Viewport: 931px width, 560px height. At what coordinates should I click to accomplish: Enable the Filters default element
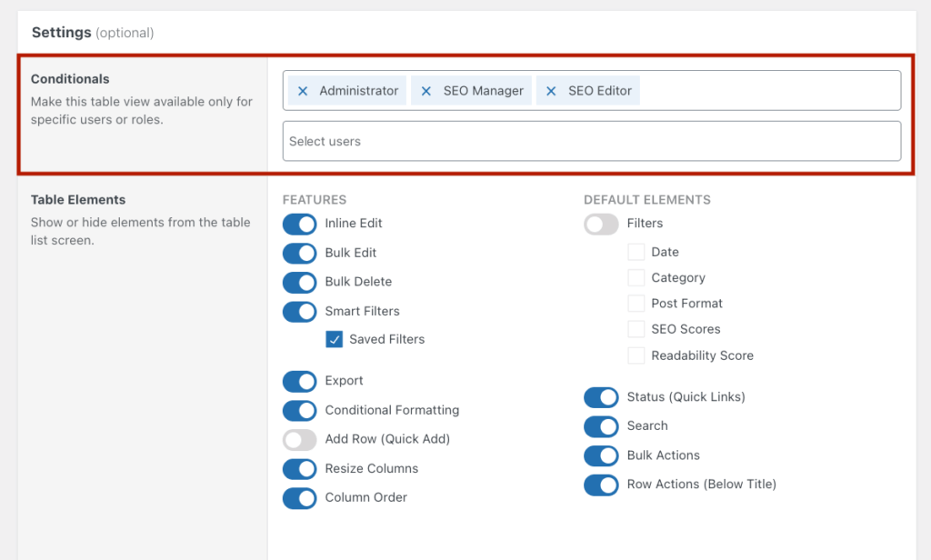(601, 224)
